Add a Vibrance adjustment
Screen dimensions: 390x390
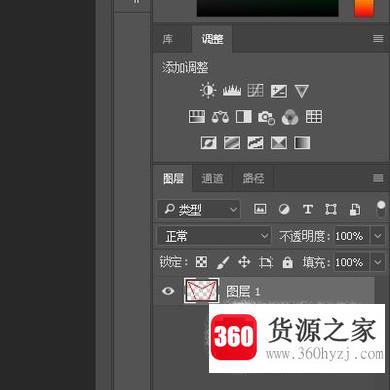click(x=302, y=91)
